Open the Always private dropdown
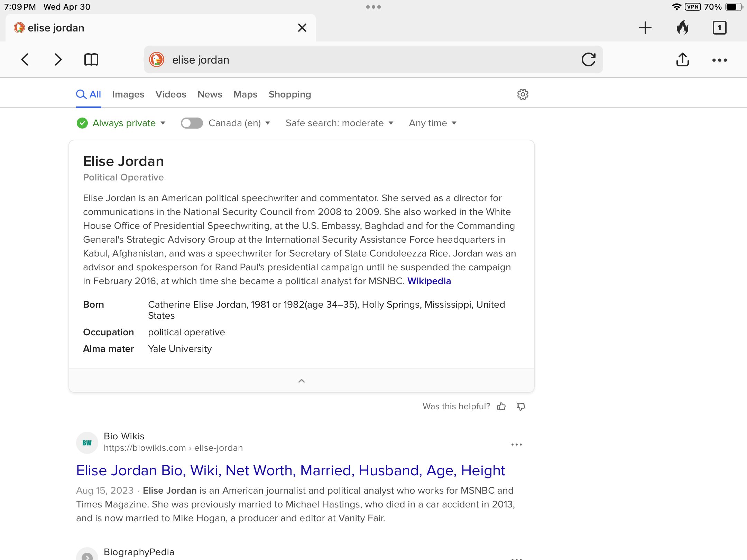 (121, 123)
